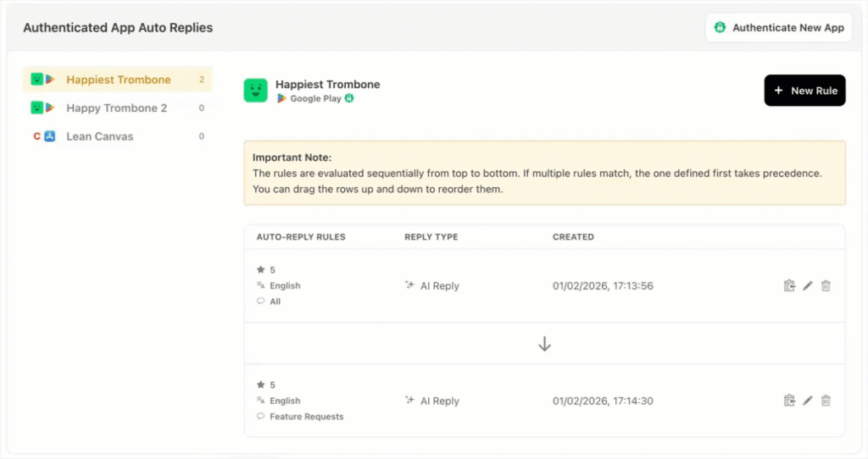Click the down arrow between rules

point(544,344)
